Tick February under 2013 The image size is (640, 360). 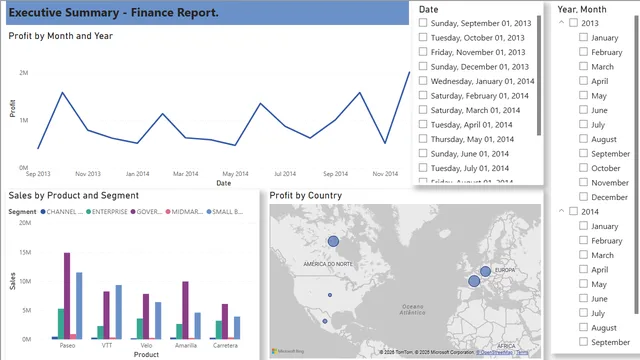[583, 51]
